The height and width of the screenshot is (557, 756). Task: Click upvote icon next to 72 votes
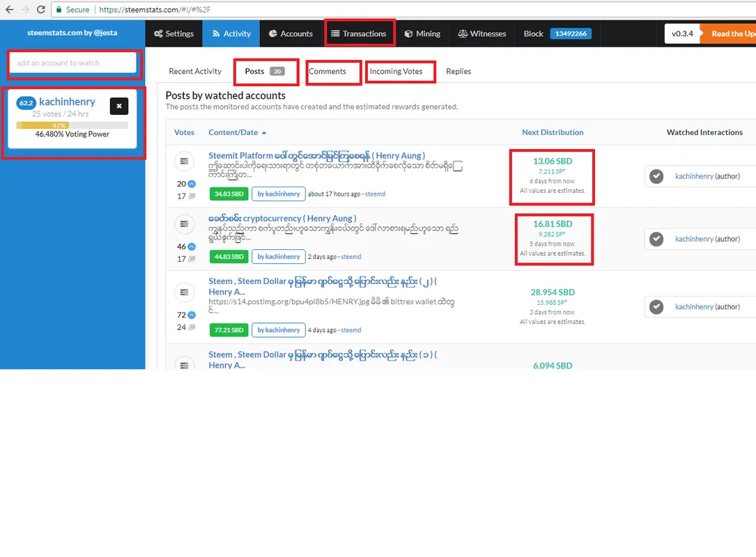(x=192, y=315)
